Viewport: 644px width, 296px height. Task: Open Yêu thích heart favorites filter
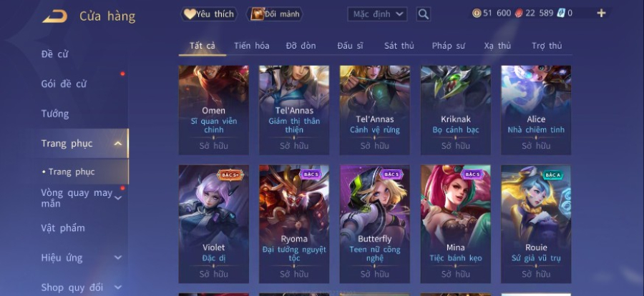209,14
